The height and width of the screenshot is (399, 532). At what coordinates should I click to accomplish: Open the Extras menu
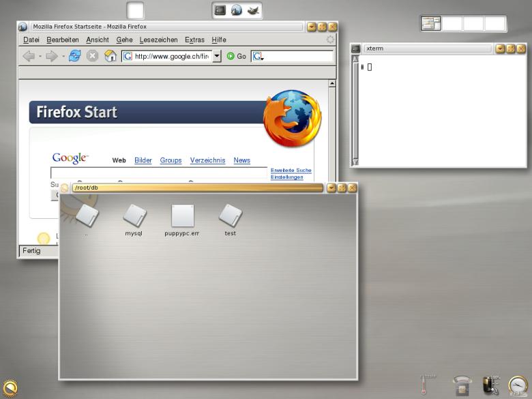pos(194,40)
